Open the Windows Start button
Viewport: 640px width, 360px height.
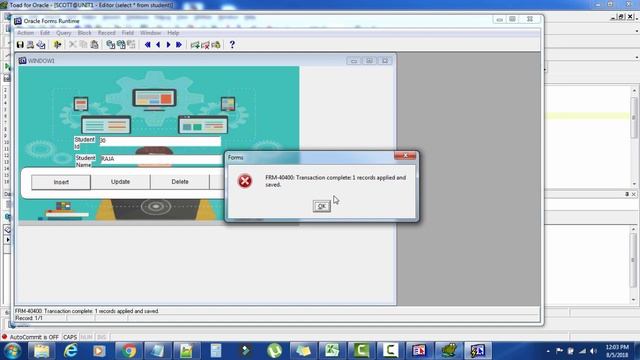click(x=12, y=351)
